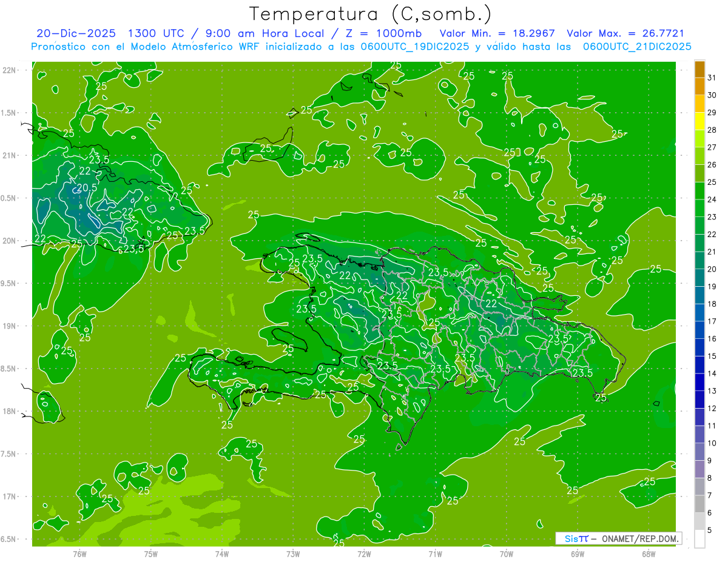Click the orange swatch between 30 and 31

699,87
